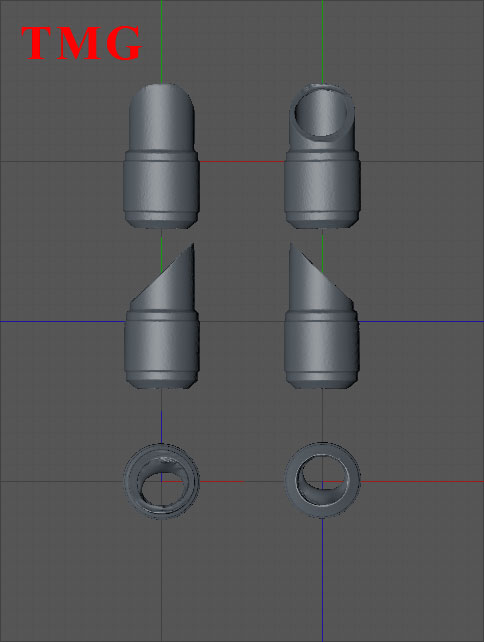Select the rounded-top nozzle model in front view
The width and height of the screenshot is (484, 642).
tap(161, 156)
